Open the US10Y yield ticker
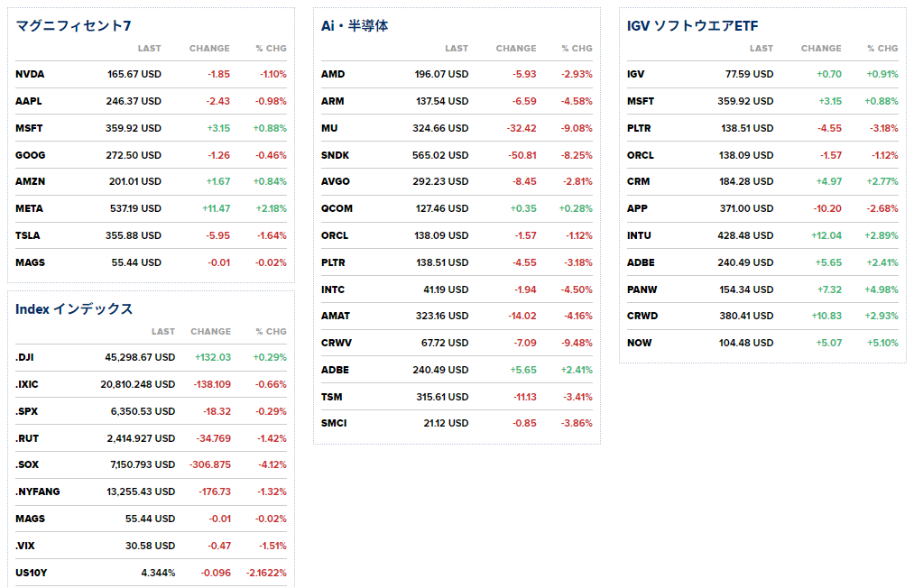The image size is (914, 588). click(32, 573)
